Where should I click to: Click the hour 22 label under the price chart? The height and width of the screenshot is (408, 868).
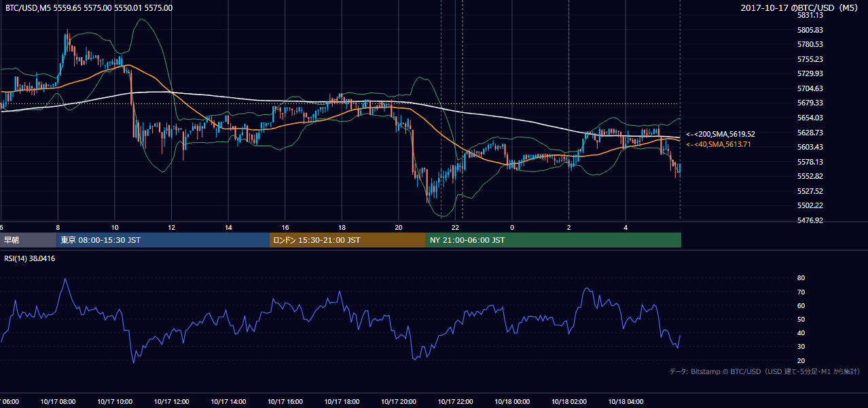[456, 227]
